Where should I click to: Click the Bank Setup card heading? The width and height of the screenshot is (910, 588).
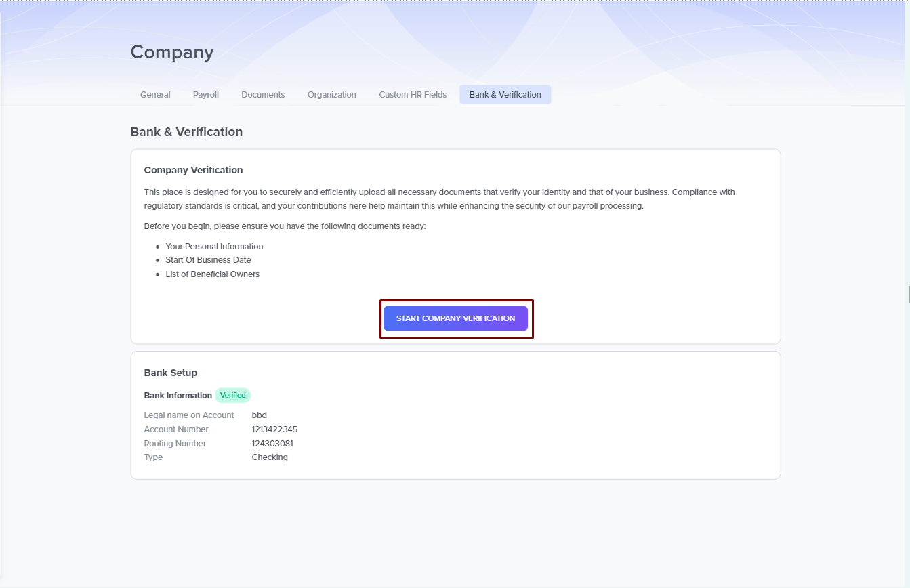tap(171, 373)
